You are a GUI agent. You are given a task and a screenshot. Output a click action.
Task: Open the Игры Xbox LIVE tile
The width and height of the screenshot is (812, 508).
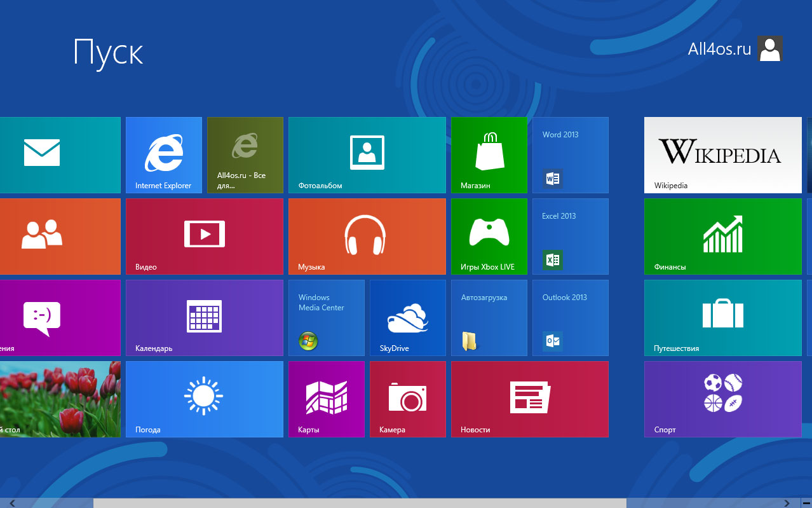click(x=489, y=237)
